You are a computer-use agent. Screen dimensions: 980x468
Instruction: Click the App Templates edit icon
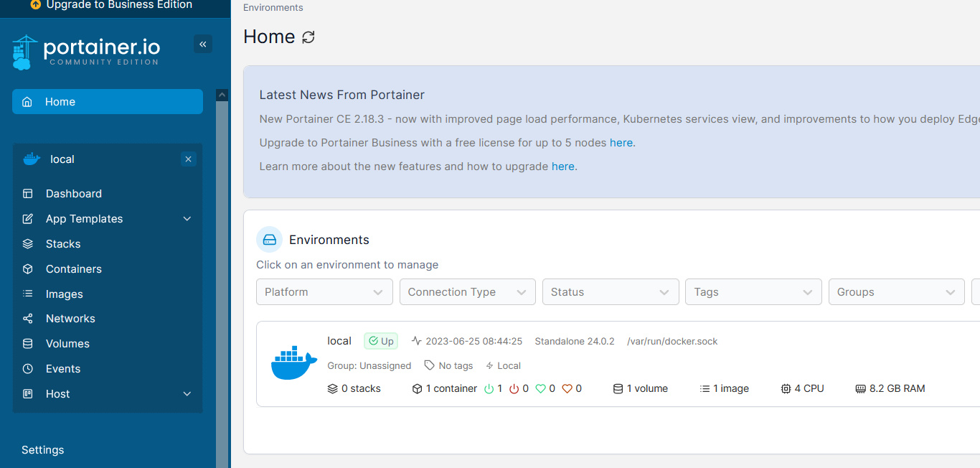(28, 219)
